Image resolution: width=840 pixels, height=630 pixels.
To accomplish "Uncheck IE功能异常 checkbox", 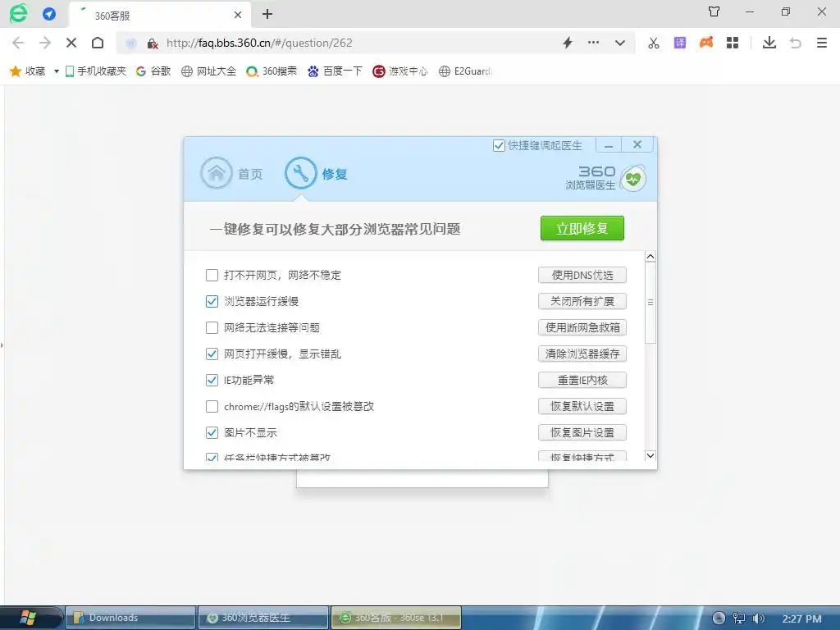I will (x=212, y=381).
